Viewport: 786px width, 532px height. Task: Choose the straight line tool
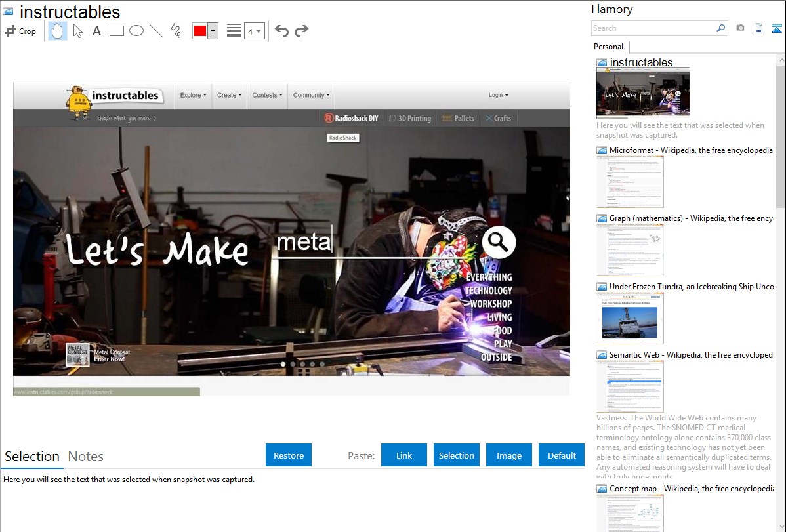155,31
